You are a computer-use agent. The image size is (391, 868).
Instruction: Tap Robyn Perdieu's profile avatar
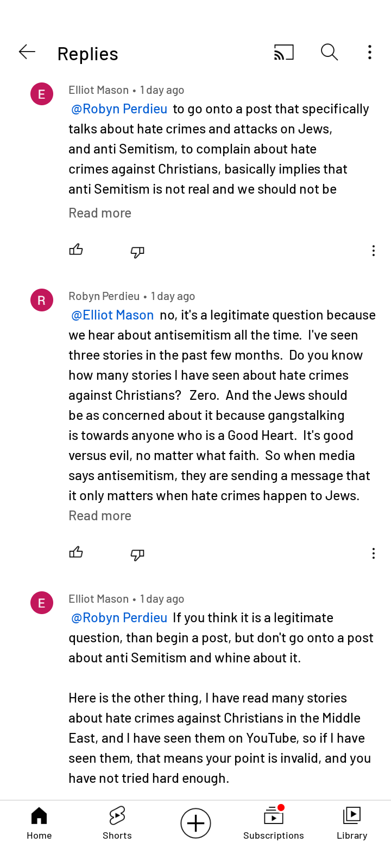point(42,300)
